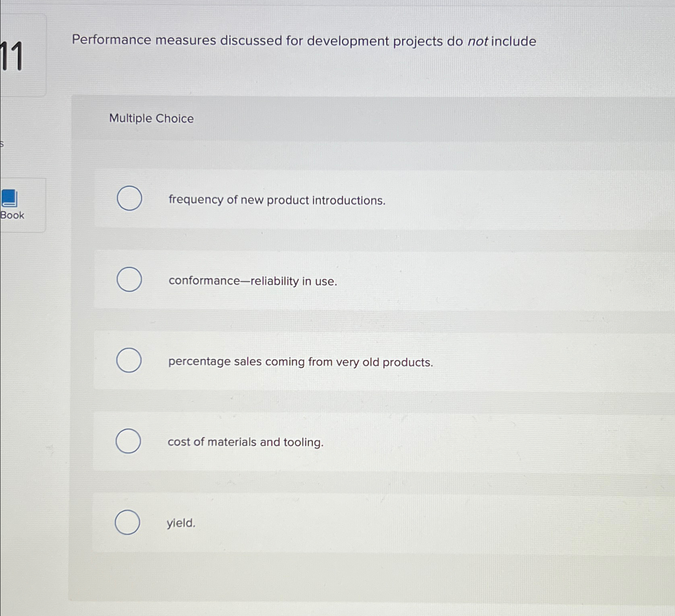This screenshot has height=616, width=675.
Task: Click the circle next to the first answer
Action: click(129, 198)
